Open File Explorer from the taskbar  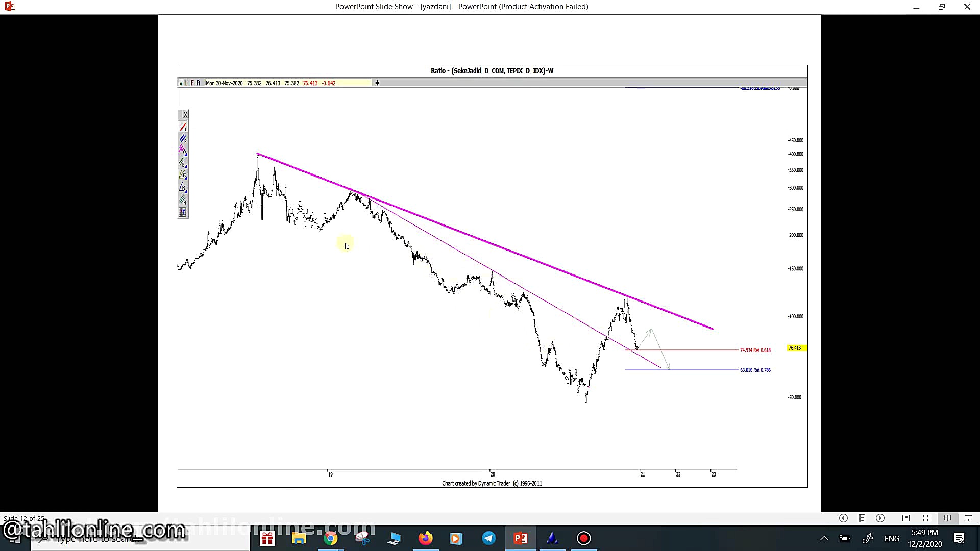click(x=299, y=538)
